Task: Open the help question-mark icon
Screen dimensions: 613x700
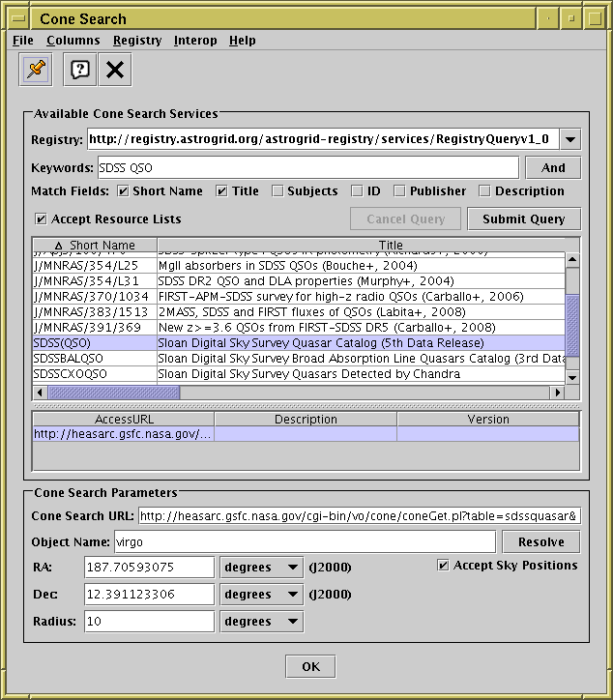Action: click(x=80, y=70)
